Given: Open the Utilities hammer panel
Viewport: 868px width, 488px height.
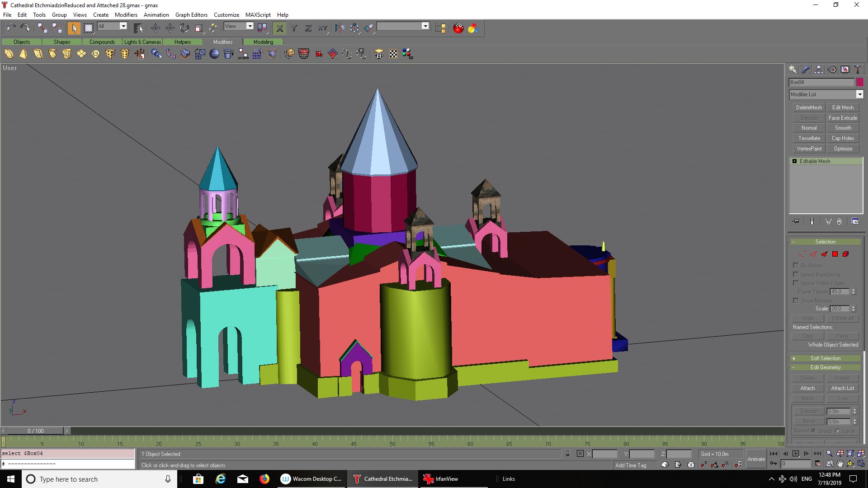Looking at the screenshot, I should pyautogui.click(x=858, y=70).
